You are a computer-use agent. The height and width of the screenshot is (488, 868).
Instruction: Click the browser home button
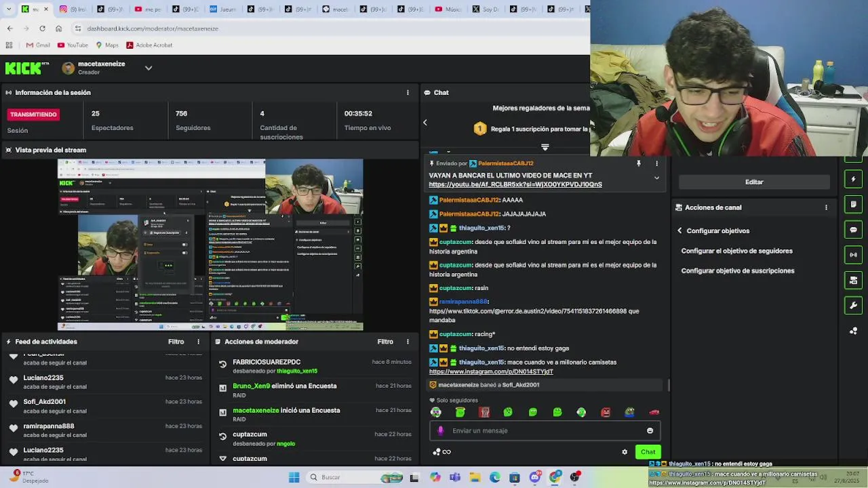[58, 28]
